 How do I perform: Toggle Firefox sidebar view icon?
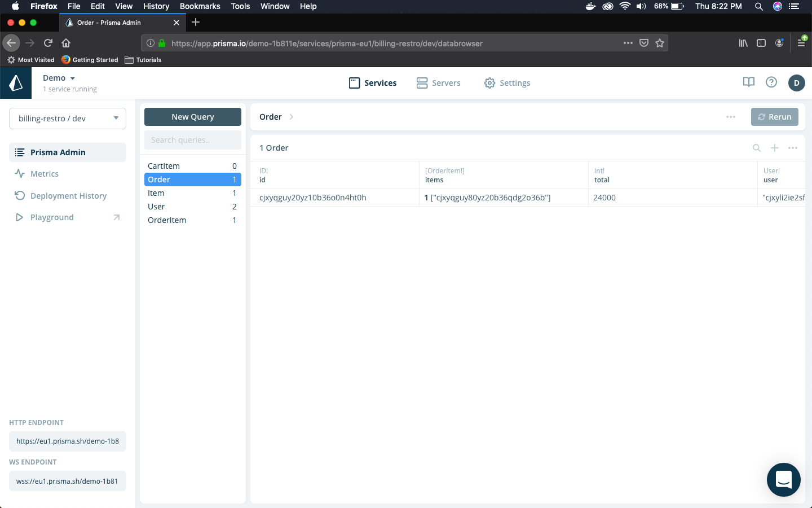tap(761, 43)
